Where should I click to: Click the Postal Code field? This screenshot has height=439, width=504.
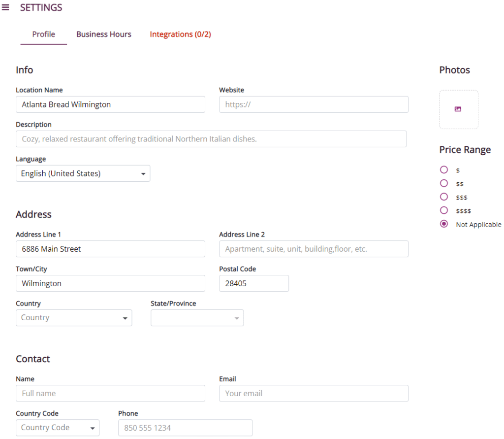253,283
